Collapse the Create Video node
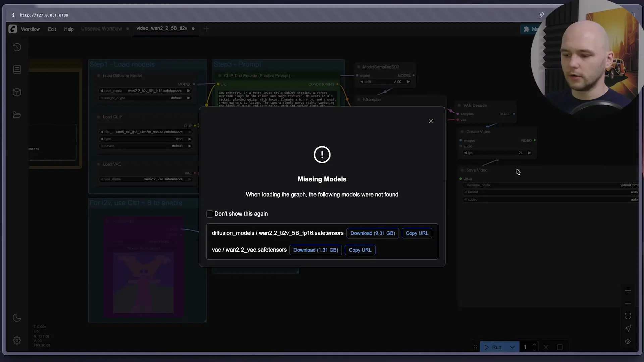The image size is (644, 362). click(462, 132)
